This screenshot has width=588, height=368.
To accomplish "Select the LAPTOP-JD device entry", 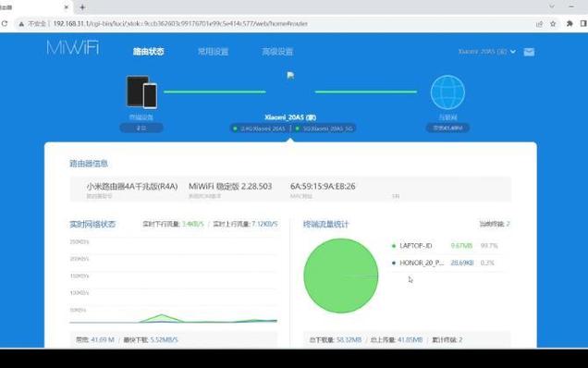I will [x=416, y=246].
